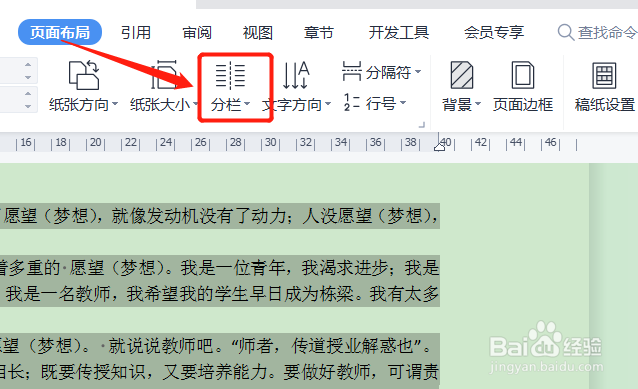Click the text 就像发动机没有了动力

tap(199, 216)
